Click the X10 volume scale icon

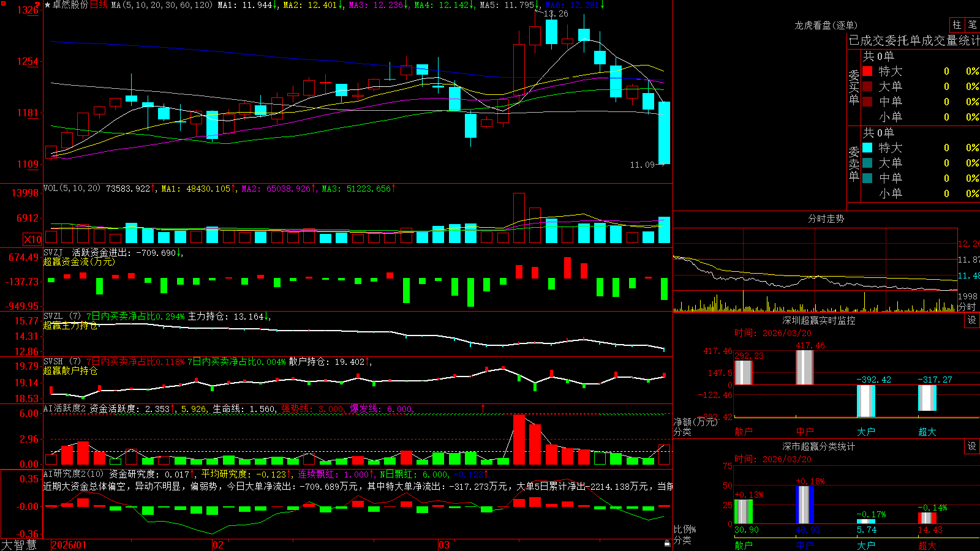[32, 239]
